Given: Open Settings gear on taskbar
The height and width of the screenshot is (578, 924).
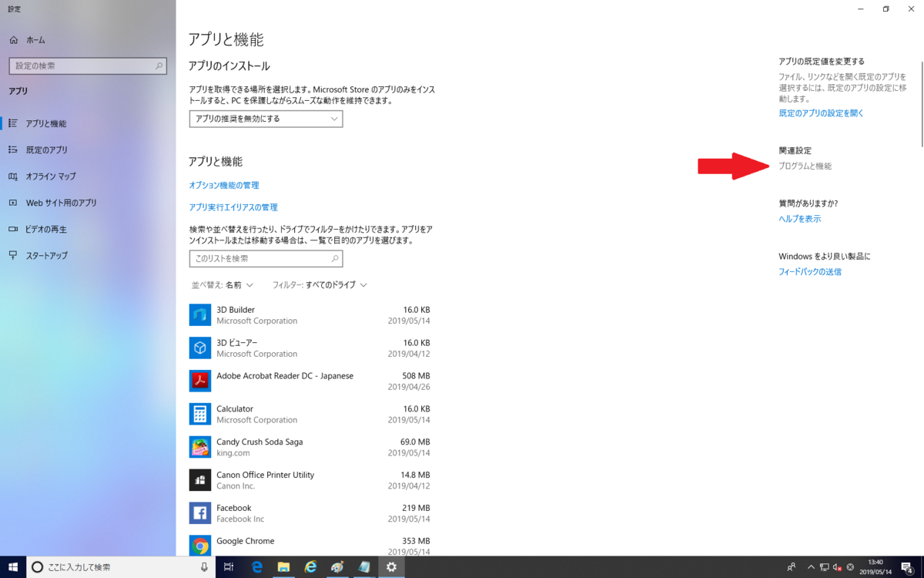Looking at the screenshot, I should pyautogui.click(x=391, y=566).
